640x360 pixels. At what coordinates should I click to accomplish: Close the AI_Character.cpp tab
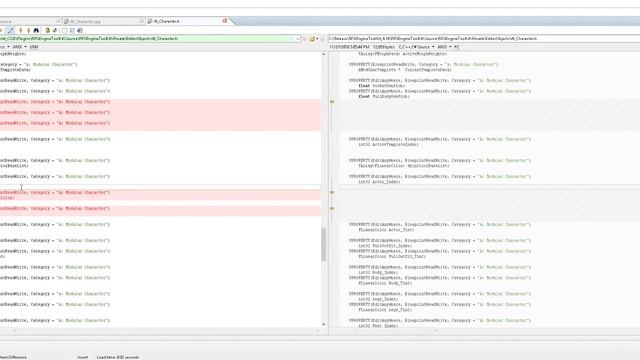pos(141,21)
